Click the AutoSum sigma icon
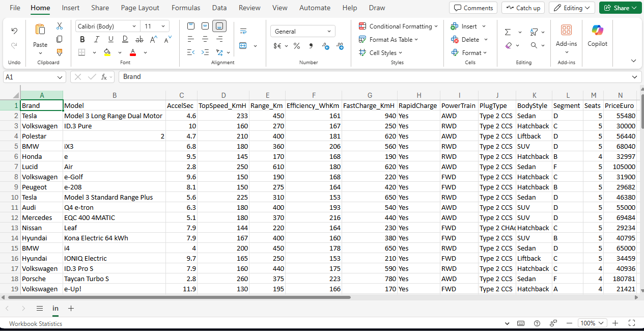Viewport: 644px width, 331px height. (508, 32)
